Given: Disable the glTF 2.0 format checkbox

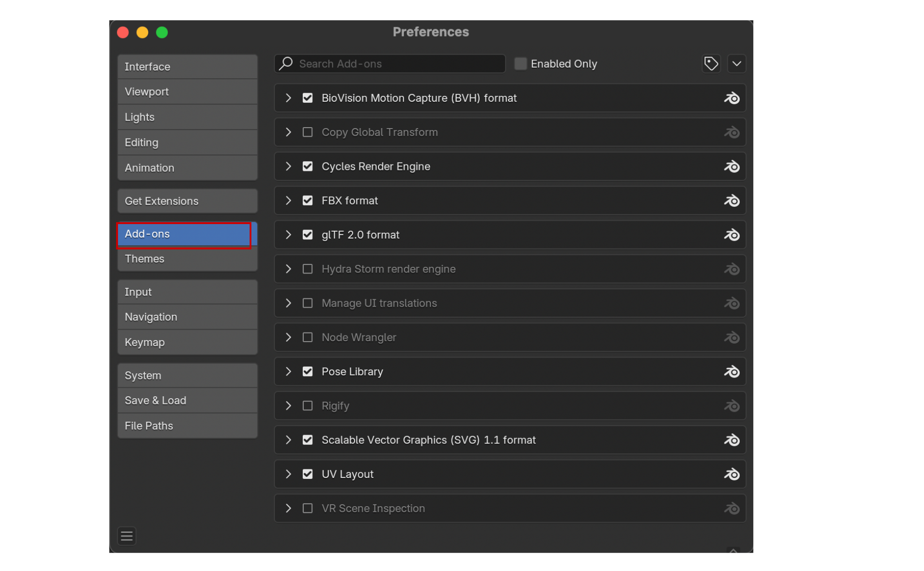Looking at the screenshot, I should (x=308, y=235).
